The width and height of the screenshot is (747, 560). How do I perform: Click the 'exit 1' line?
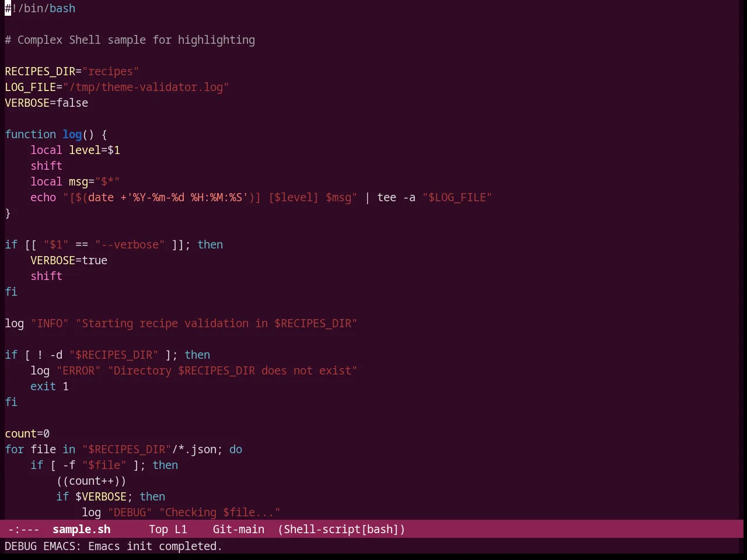(50, 386)
